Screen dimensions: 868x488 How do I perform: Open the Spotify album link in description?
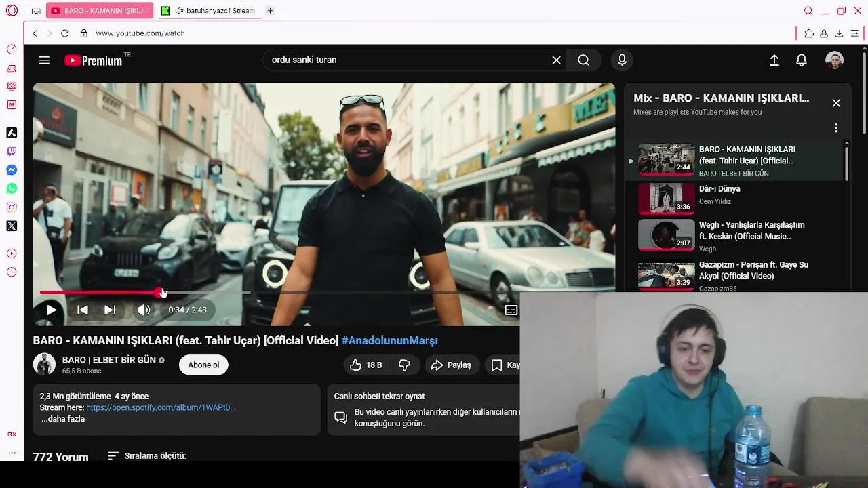(x=161, y=407)
